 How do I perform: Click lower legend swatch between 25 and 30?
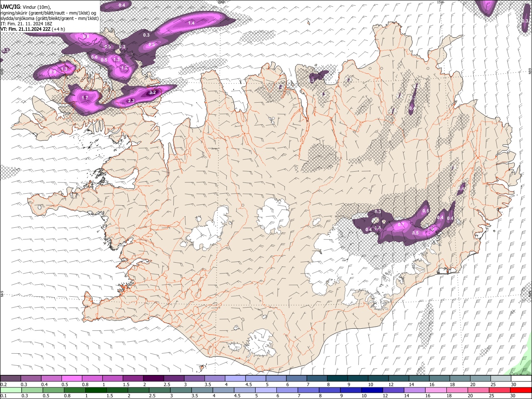click(x=499, y=390)
